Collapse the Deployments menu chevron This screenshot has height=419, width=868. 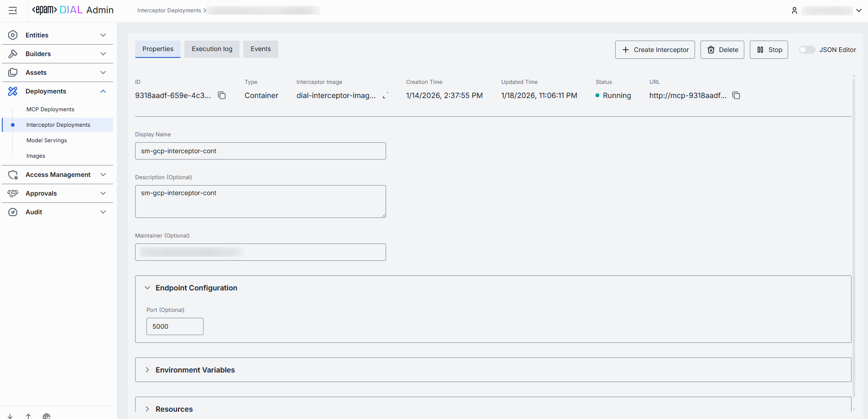point(103,91)
